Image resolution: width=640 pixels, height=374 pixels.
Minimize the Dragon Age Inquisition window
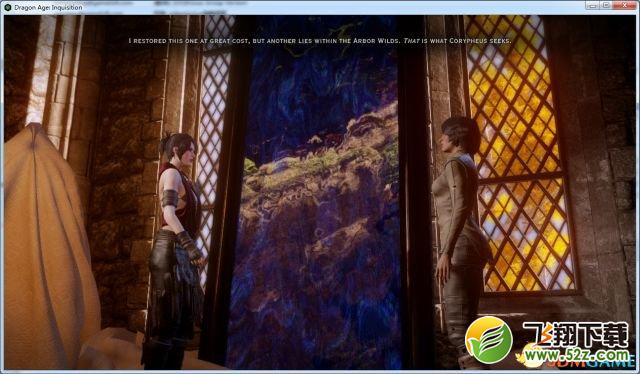click(592, 5)
